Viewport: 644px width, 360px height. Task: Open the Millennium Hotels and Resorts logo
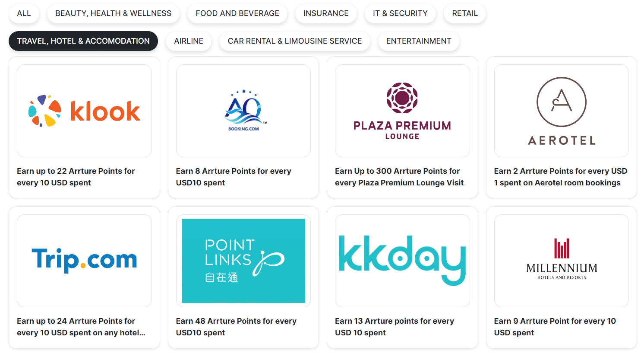561,261
